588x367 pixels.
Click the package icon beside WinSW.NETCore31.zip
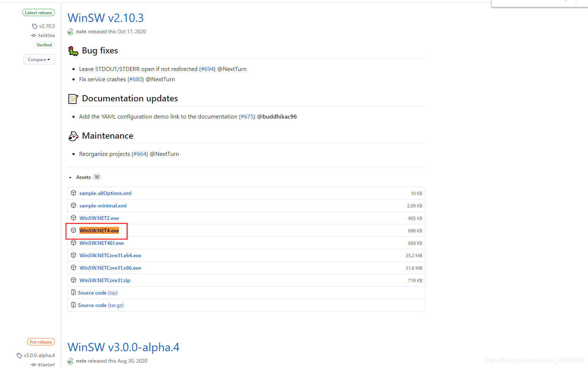pos(73,280)
